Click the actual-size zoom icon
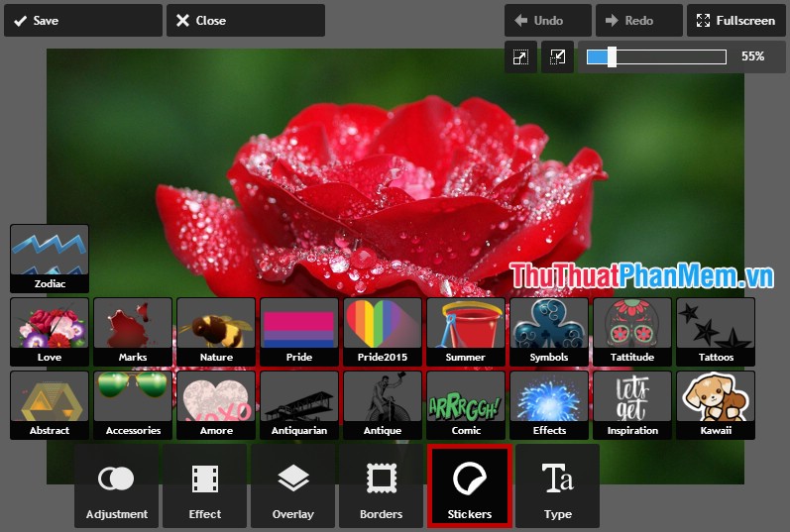This screenshot has width=790, height=532. pos(557,56)
